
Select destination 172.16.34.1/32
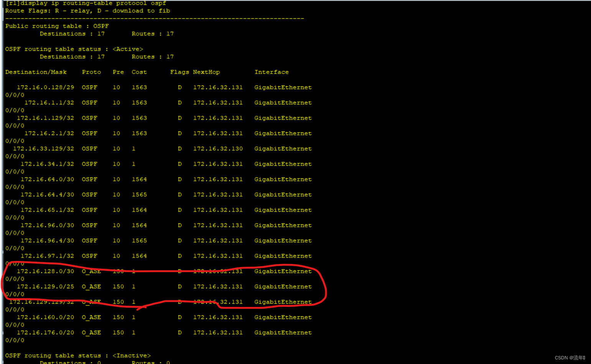(47, 164)
